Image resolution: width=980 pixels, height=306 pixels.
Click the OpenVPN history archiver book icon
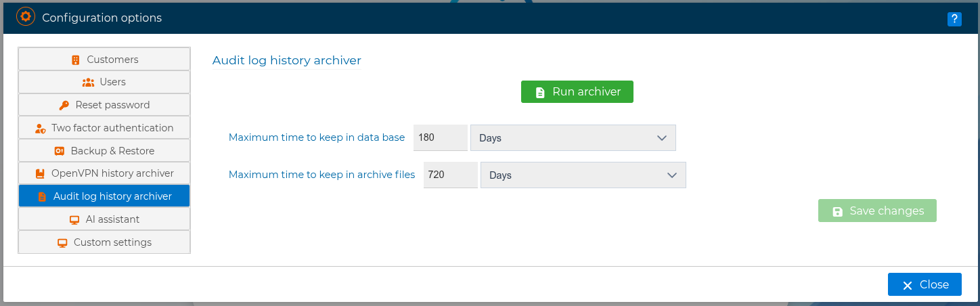click(x=40, y=173)
